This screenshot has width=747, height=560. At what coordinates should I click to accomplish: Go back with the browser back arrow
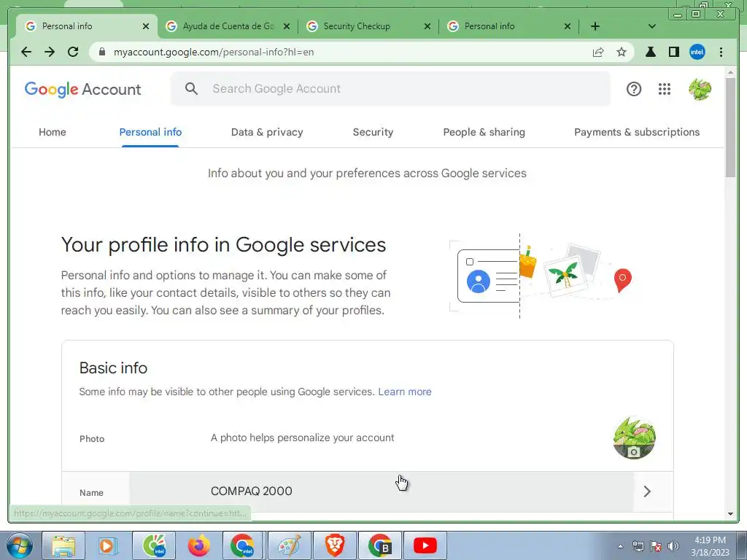[x=26, y=52]
